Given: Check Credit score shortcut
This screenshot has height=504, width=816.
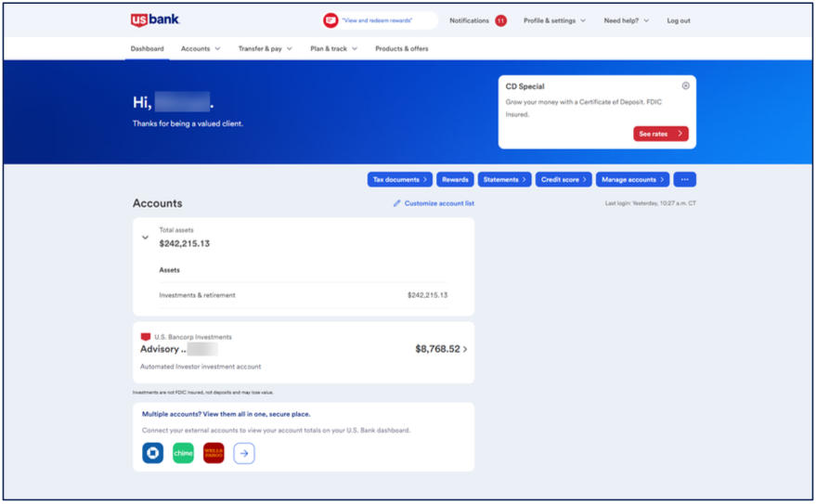Looking at the screenshot, I should 563,179.
